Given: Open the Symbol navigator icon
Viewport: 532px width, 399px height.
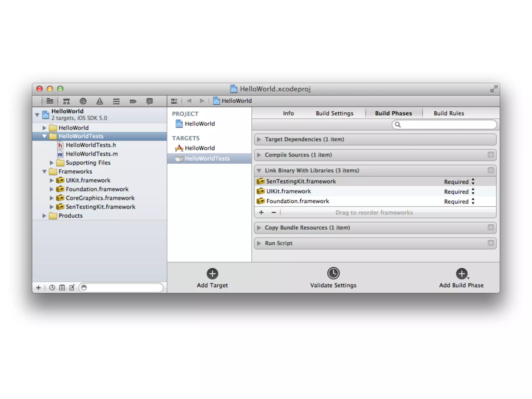Looking at the screenshot, I should (66, 101).
